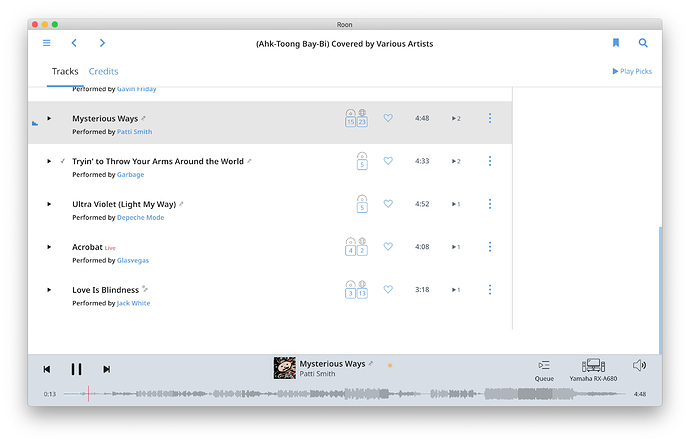Screen dimensions: 690x443
Task: Click the Play Picks button
Action: 632,71
